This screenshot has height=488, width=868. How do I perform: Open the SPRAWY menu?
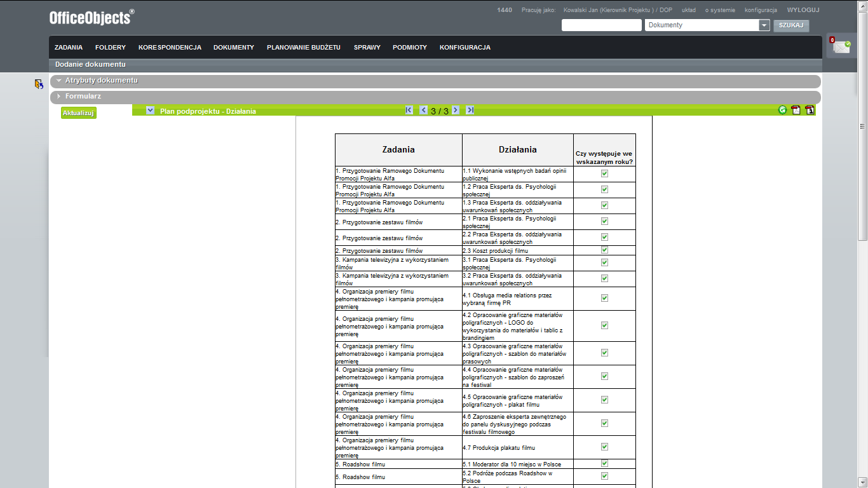click(367, 48)
